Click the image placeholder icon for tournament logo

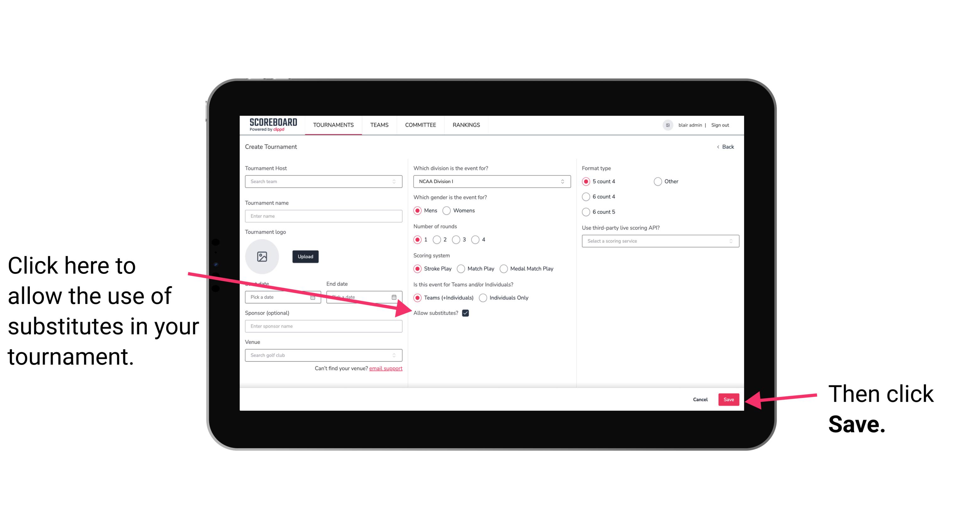[x=262, y=256]
